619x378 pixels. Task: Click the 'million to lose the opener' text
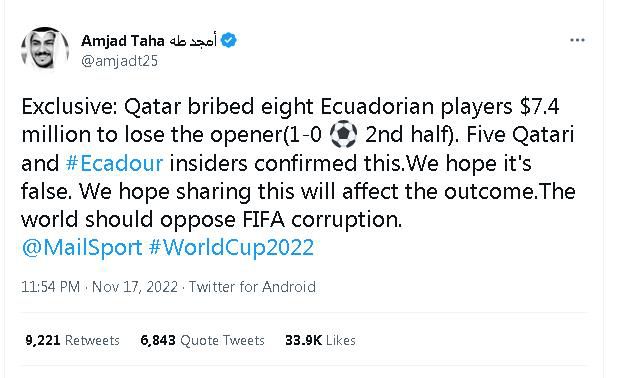click(x=152, y=135)
